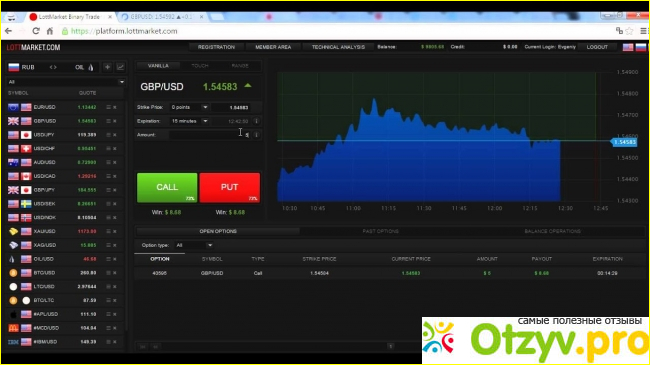Image resolution: width=650 pixels, height=365 pixels.
Task: Click the red PUT button
Action: (x=230, y=187)
